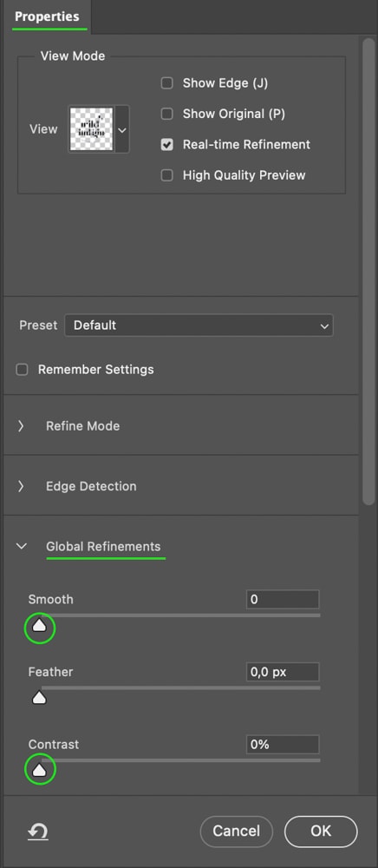Click the Smooth slider handle
Image resolution: width=378 pixels, height=868 pixels.
tap(39, 626)
